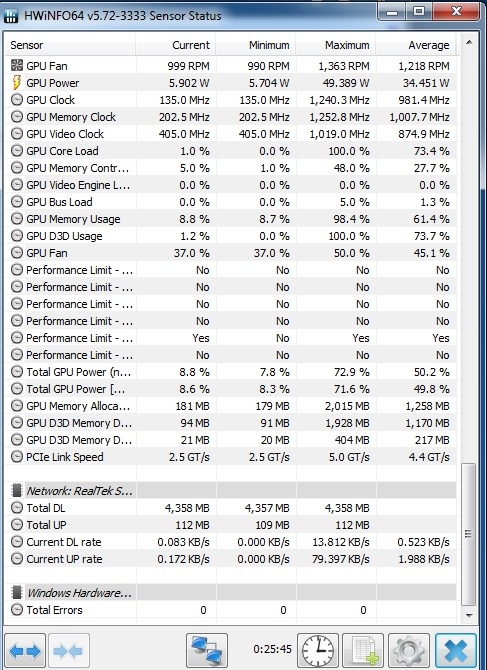
Task: Click the Current column header
Action: pyautogui.click(x=176, y=45)
